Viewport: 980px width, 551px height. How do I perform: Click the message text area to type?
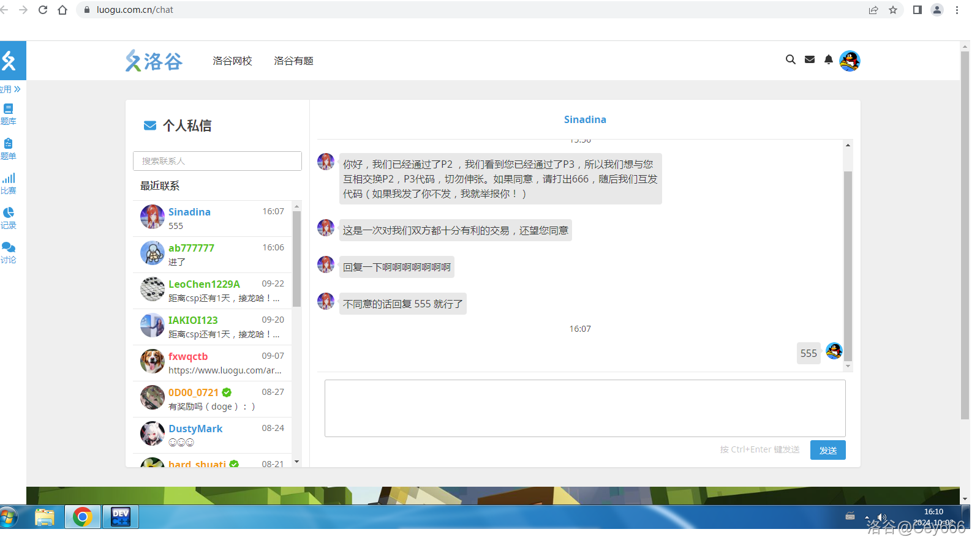(584, 408)
